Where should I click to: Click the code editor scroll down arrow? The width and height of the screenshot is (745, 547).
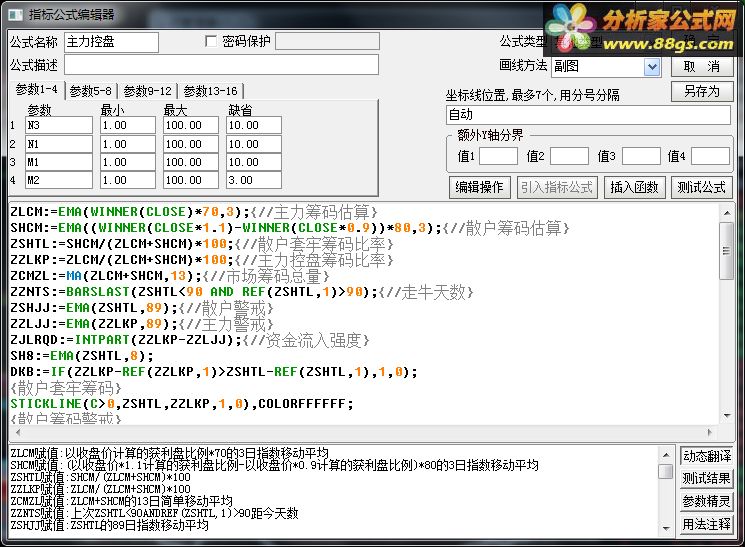[x=726, y=416]
